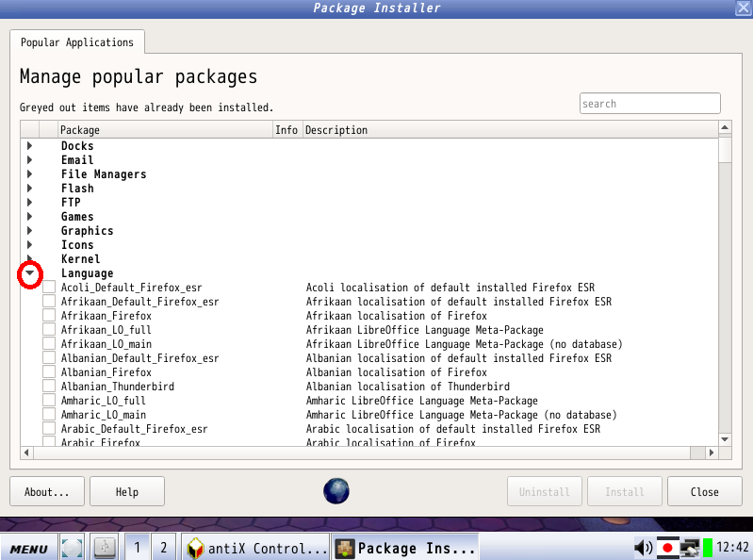753x560 pixels.
Task: Open the Help button
Action: tap(127, 491)
